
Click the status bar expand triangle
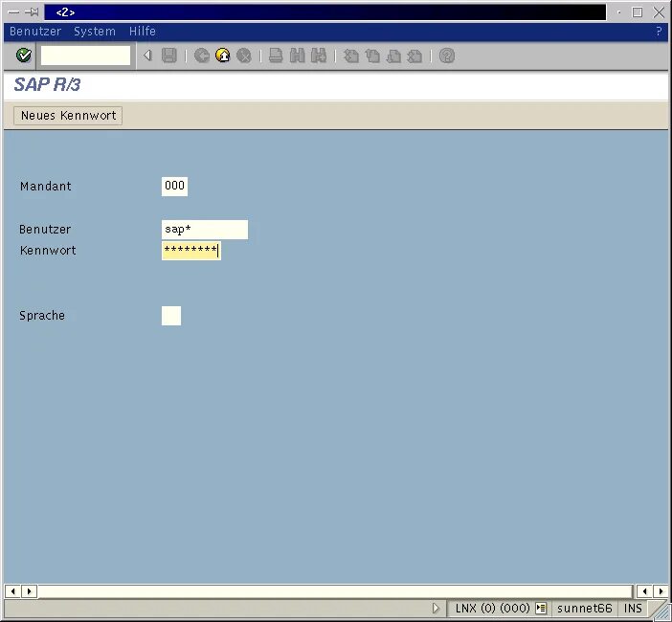coord(436,609)
